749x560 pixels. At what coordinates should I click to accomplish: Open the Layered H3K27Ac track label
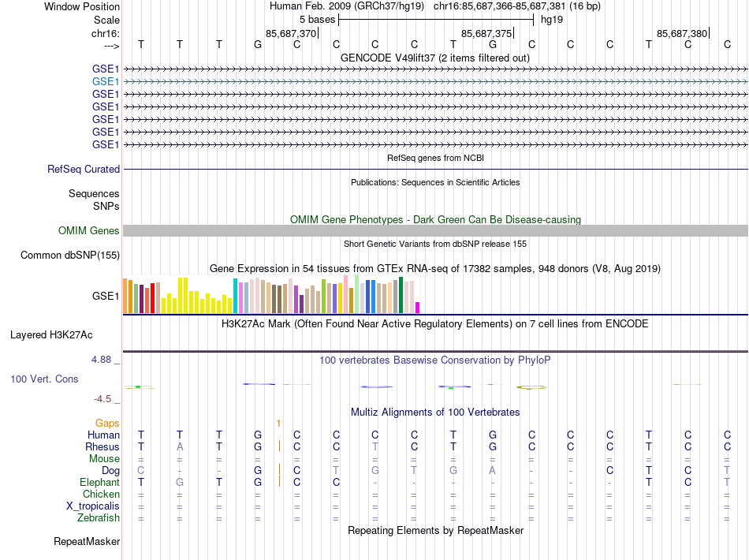51,335
